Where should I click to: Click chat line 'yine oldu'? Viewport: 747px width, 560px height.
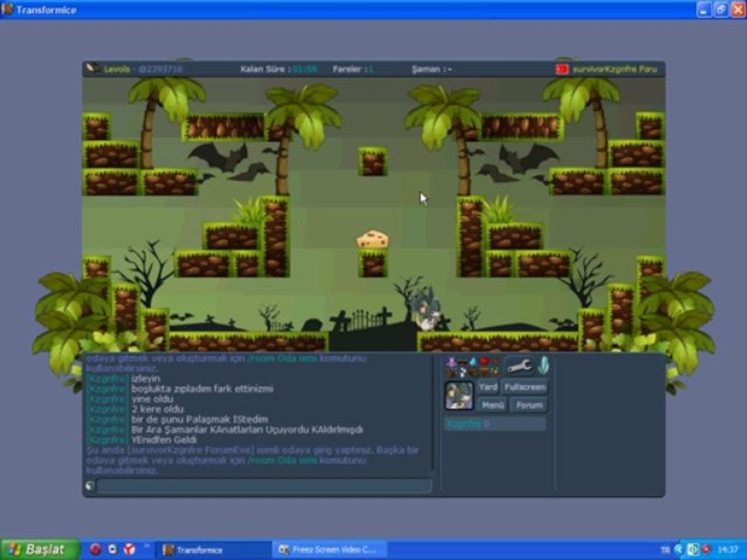point(153,399)
